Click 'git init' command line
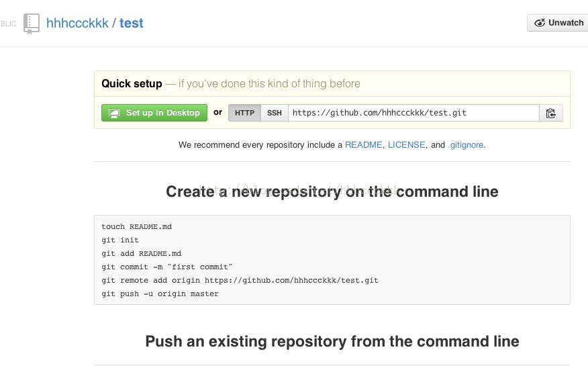The image size is (588, 366). [x=120, y=240]
